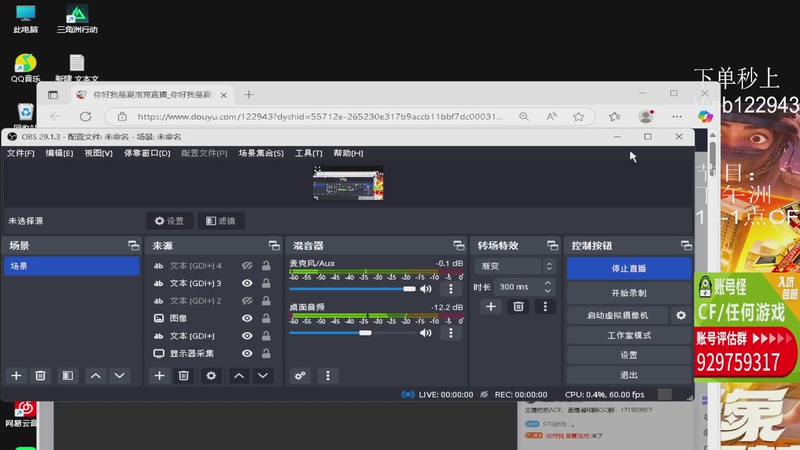This screenshot has height=450, width=800.
Task: Mute the 麦克风/Aux speaker icon
Action: [426, 289]
